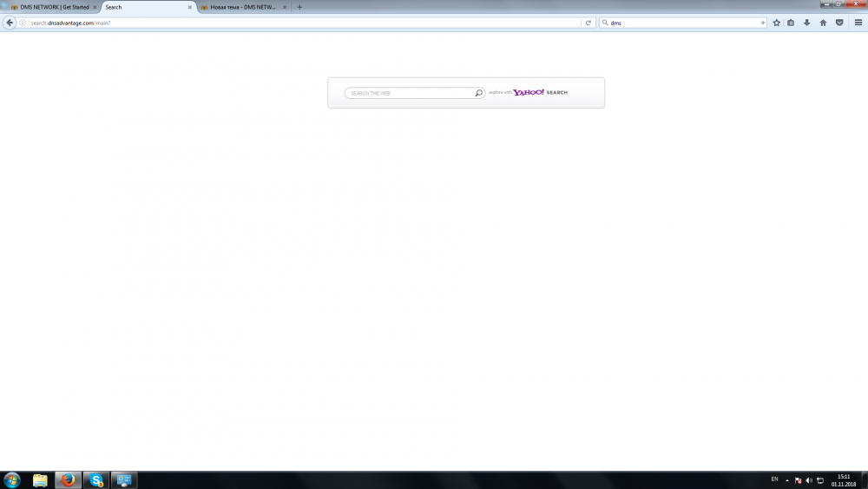The width and height of the screenshot is (868, 489).
Task: Click the Yahoo! Search logo link
Action: click(x=539, y=92)
